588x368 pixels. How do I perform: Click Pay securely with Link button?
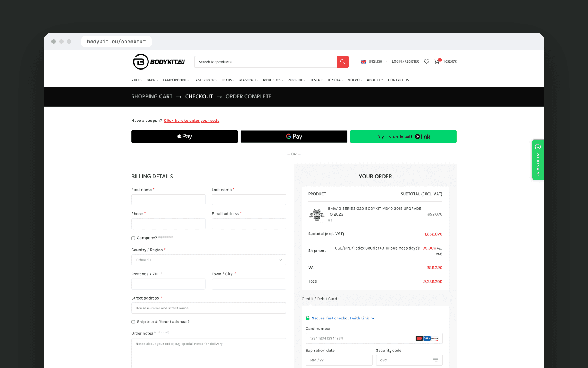[403, 137]
